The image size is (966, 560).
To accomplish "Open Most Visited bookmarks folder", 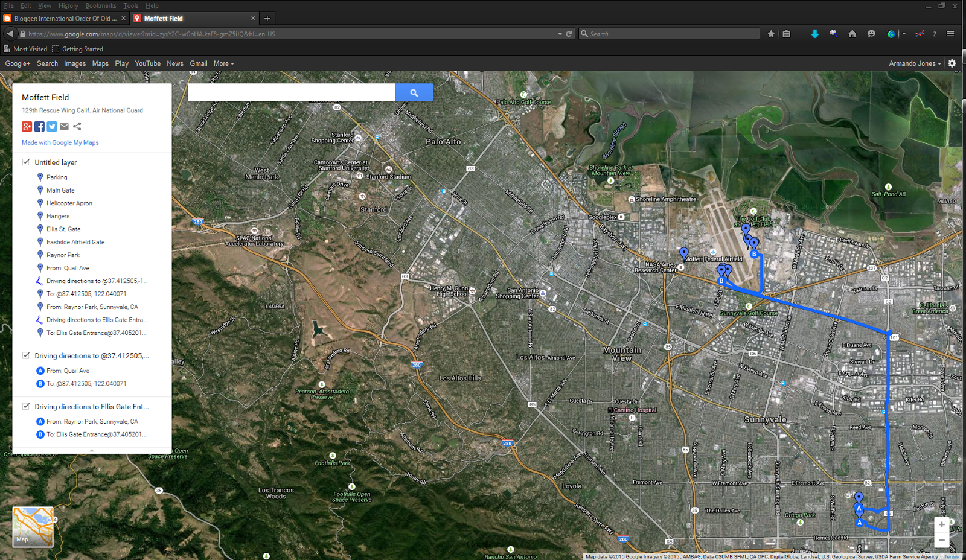I will click(x=25, y=49).
